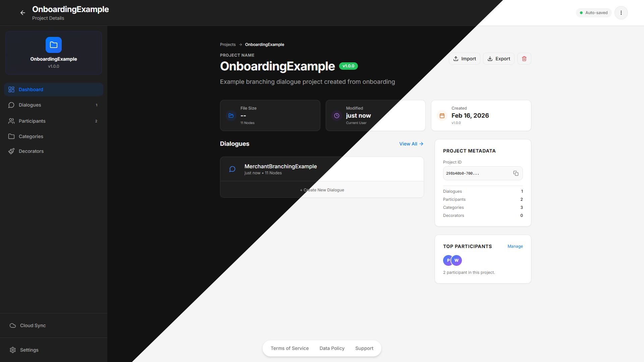This screenshot has width=644, height=362.
Task: Click the Export button
Action: (498, 59)
